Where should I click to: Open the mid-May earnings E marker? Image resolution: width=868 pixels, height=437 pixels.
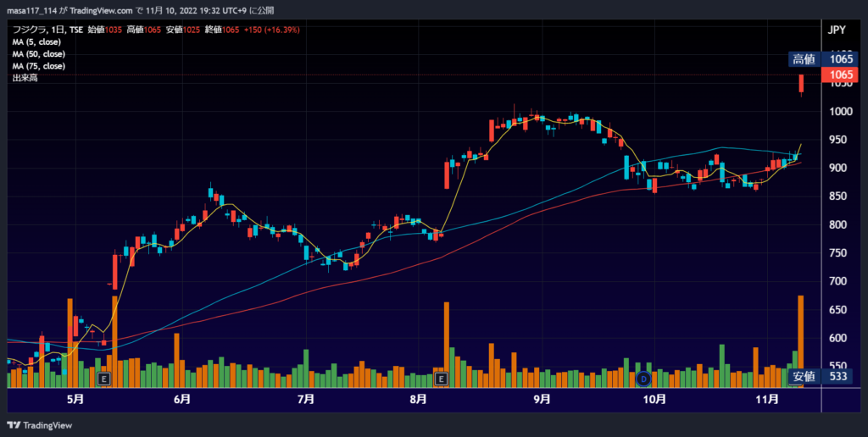coord(104,379)
